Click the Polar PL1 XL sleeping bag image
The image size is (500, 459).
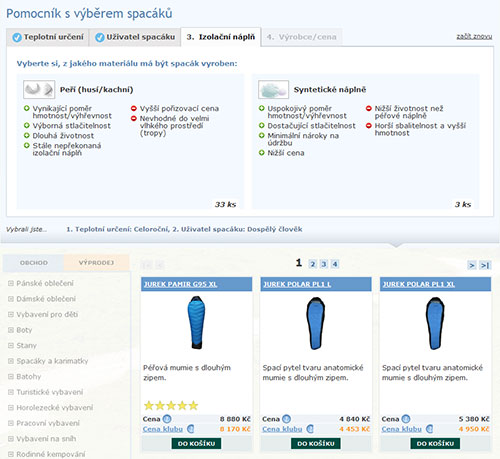coord(435,323)
